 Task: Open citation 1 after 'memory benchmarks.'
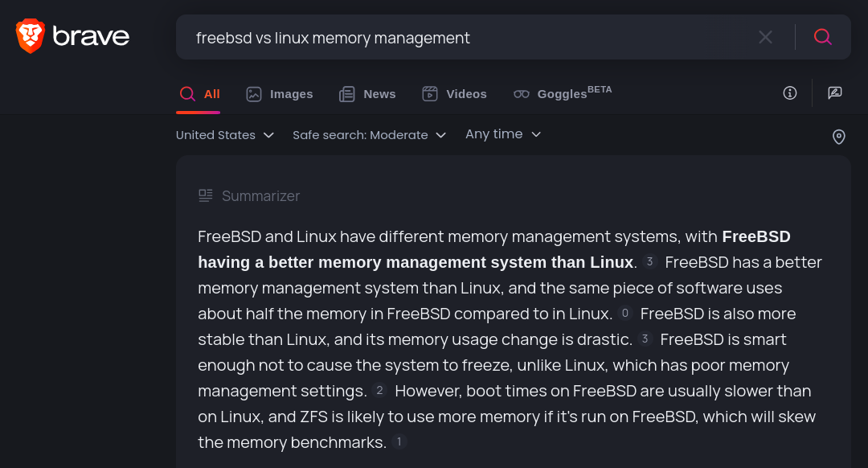399,442
